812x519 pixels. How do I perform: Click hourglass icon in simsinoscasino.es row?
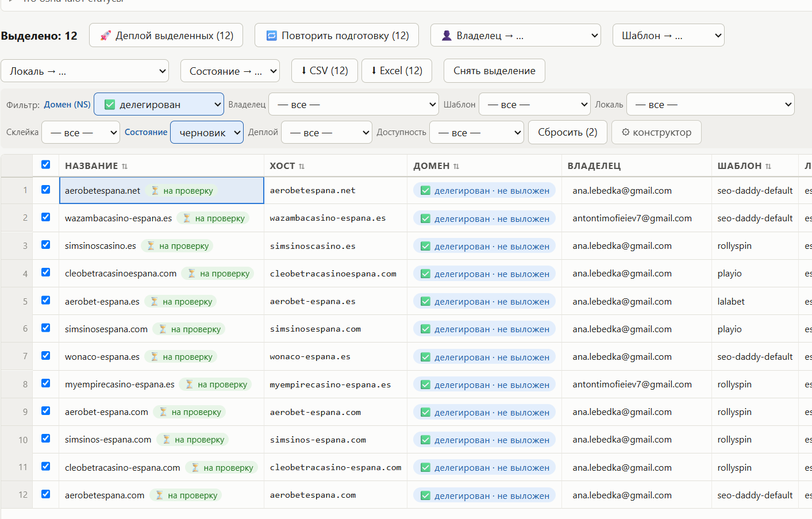[151, 245]
